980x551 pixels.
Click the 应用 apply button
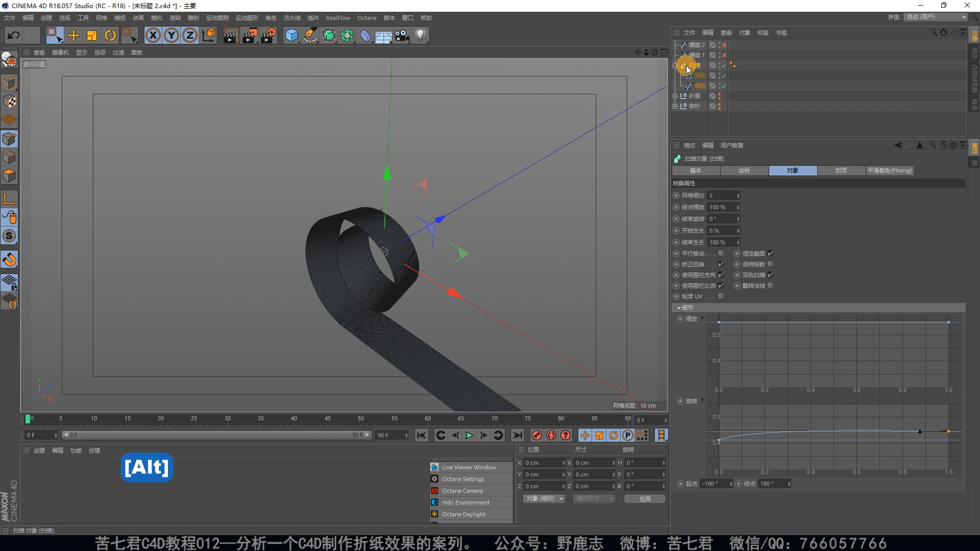pos(645,498)
